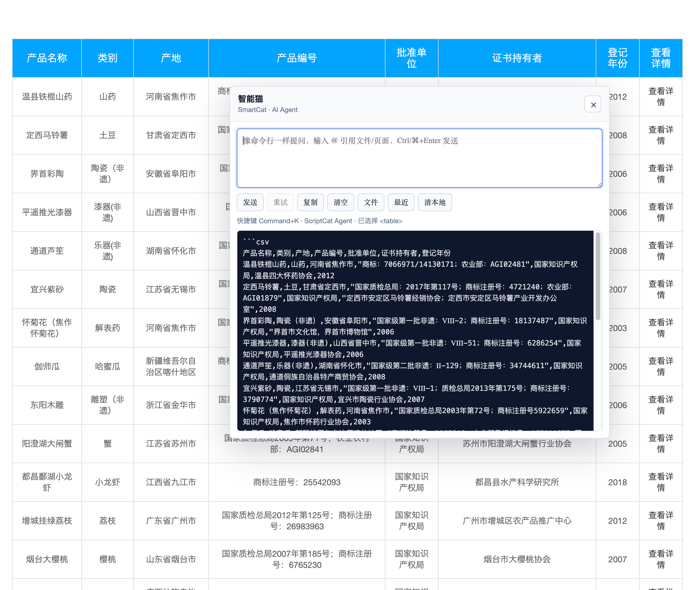Click the 都昌县水产科学研究所 holder cell
700x590 pixels.
tap(517, 482)
